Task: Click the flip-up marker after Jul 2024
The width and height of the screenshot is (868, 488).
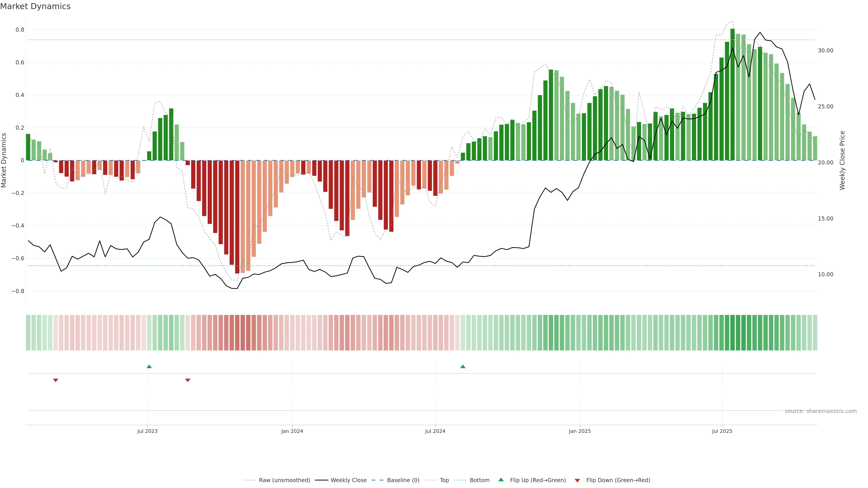Action: [463, 366]
